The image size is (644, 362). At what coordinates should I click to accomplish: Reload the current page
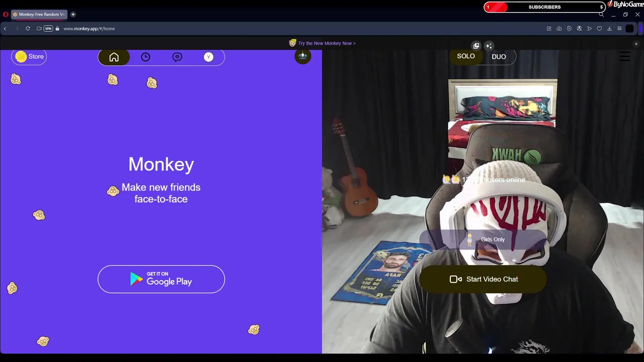(x=28, y=29)
